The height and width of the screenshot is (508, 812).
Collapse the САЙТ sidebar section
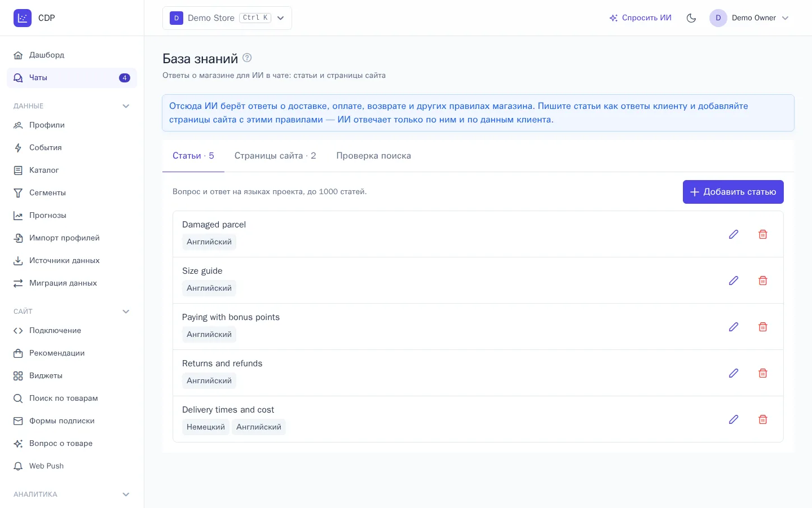pos(126,312)
